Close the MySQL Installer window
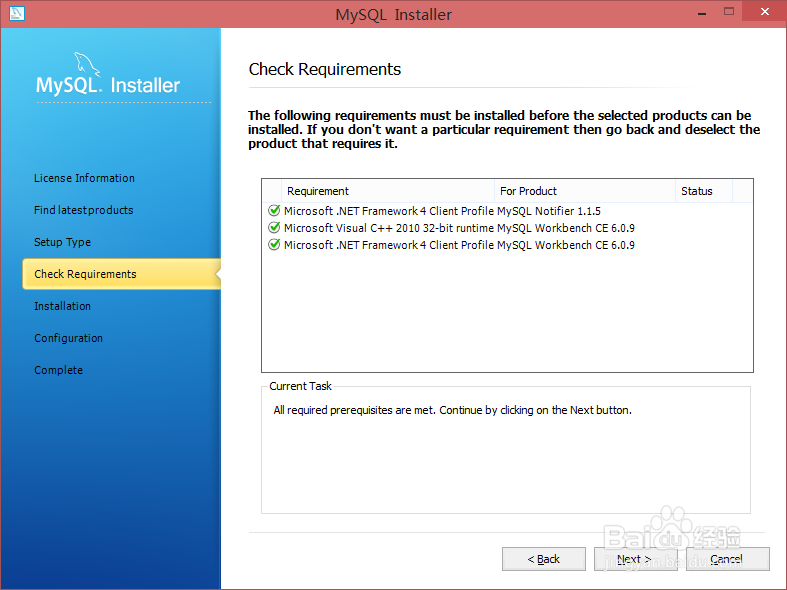Viewport: 787px width, 590px height. [x=764, y=12]
